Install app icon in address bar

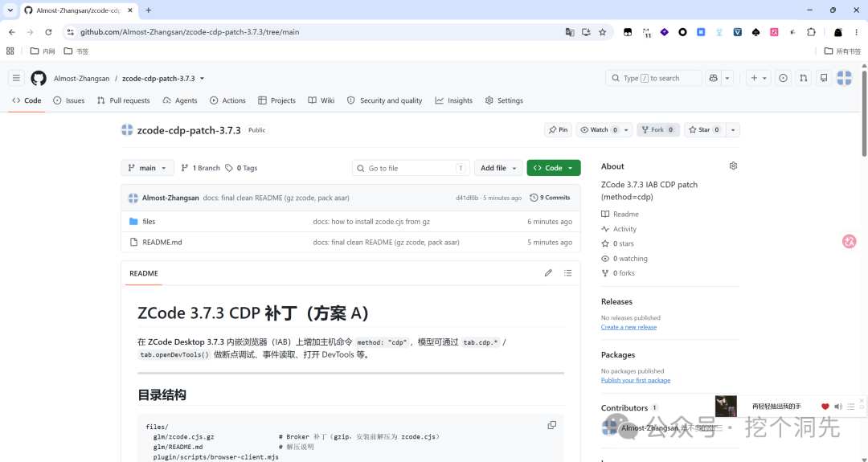586,32
